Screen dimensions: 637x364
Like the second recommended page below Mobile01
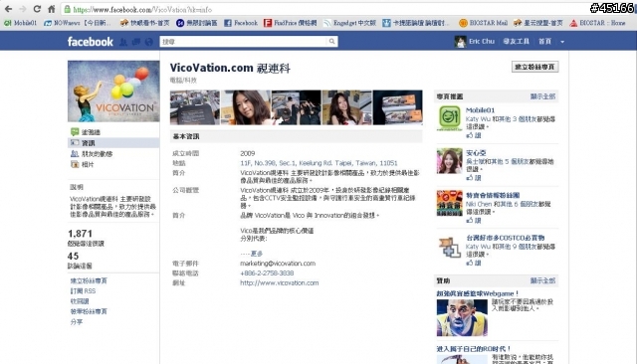474,178
